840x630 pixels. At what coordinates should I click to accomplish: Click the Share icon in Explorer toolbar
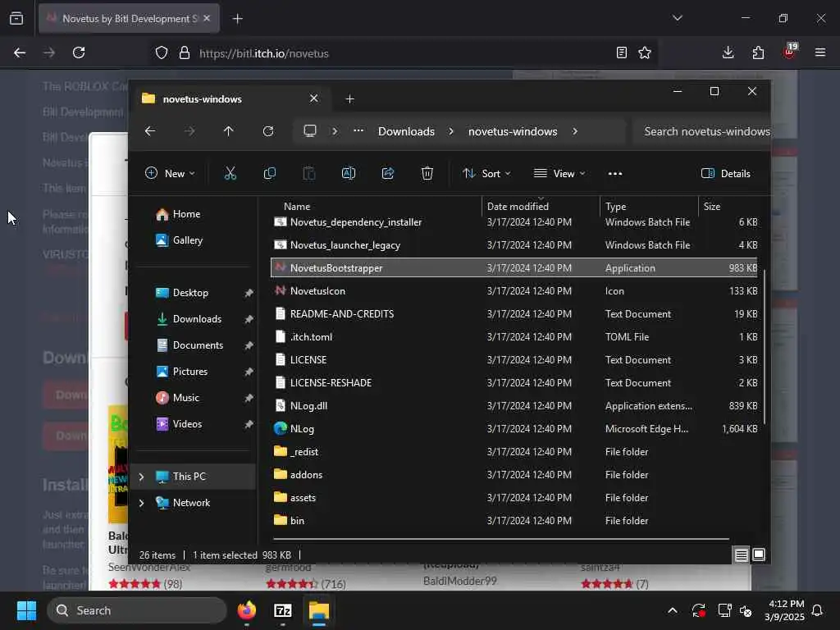click(x=388, y=174)
